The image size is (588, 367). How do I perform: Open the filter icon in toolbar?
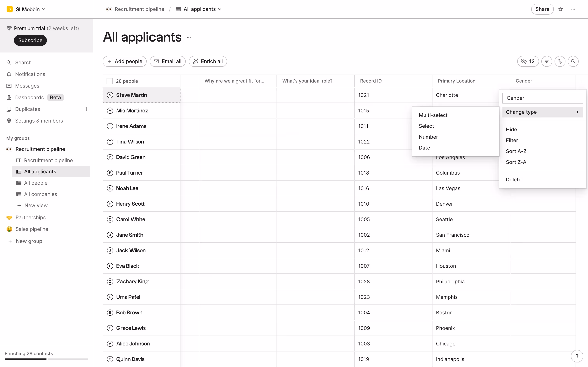[x=547, y=61]
